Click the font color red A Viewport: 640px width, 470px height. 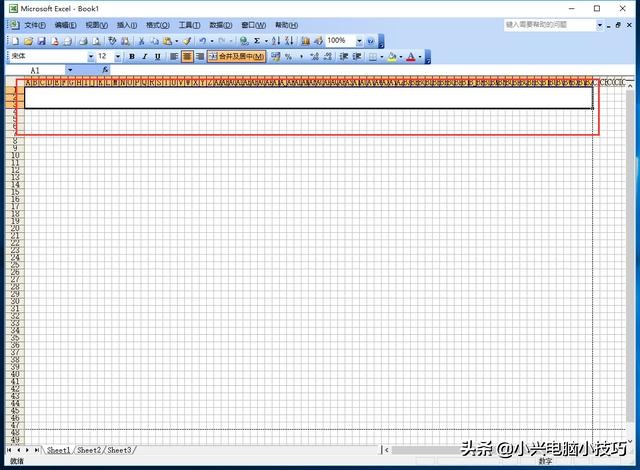pyautogui.click(x=411, y=56)
